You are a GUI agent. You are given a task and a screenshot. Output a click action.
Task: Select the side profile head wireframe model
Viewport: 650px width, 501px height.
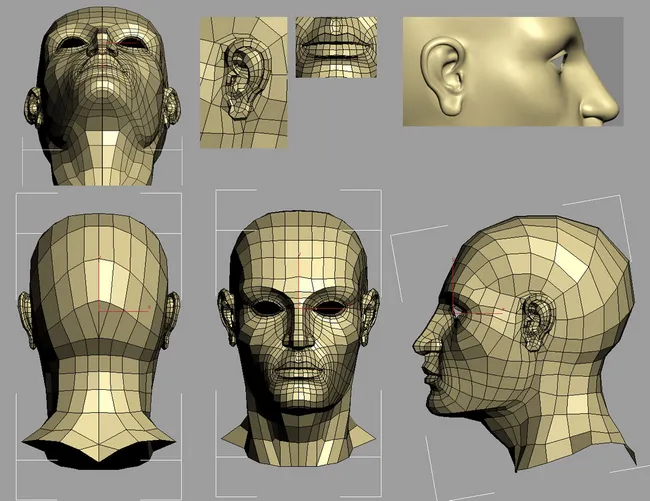pyautogui.click(x=524, y=342)
